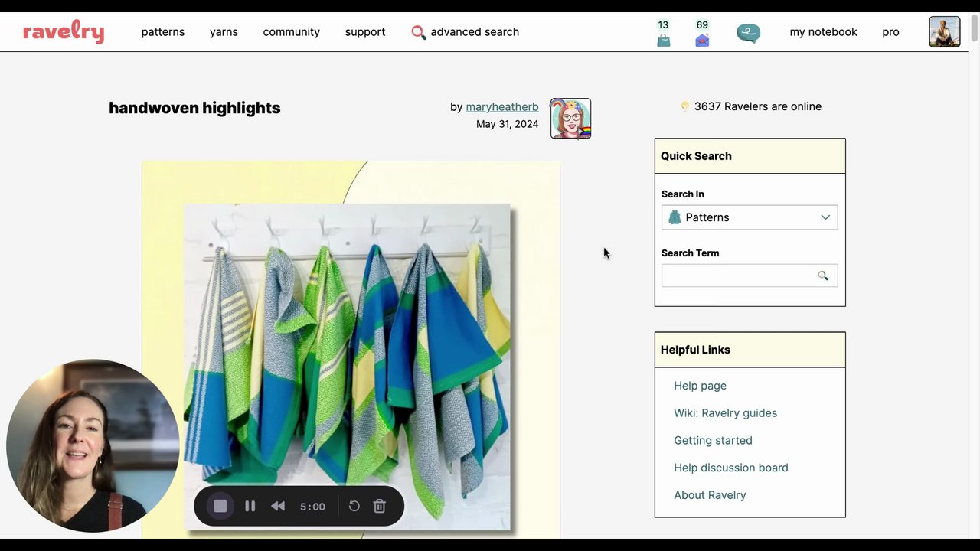The image size is (980, 551).
Task: View maryheatherb's avatar picture
Action: pyautogui.click(x=570, y=119)
